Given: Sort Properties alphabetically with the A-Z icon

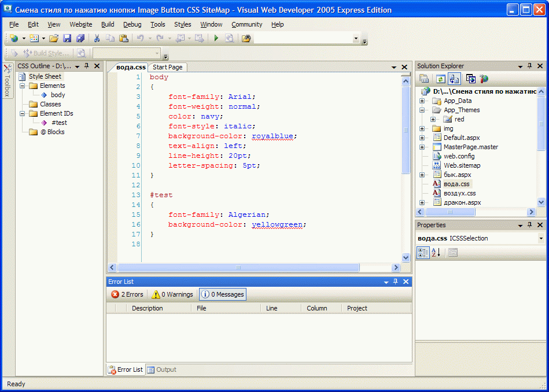Looking at the screenshot, I should tap(436, 252).
